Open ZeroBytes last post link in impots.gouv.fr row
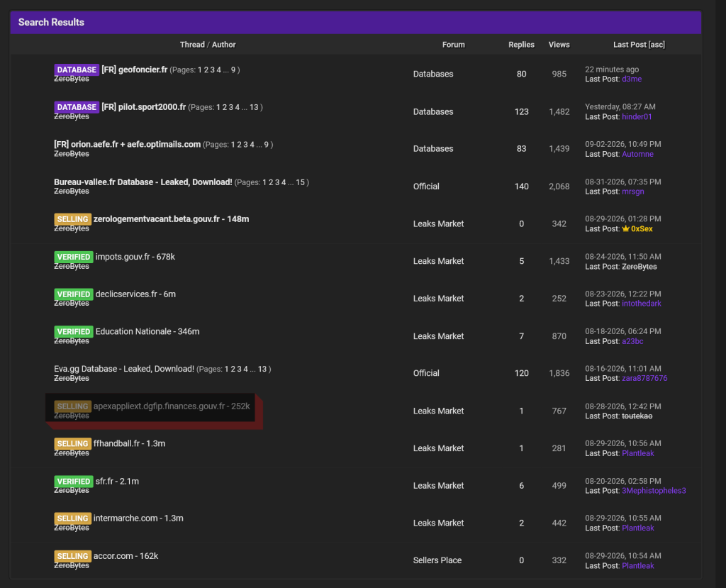The height and width of the screenshot is (588, 726). 639,267
